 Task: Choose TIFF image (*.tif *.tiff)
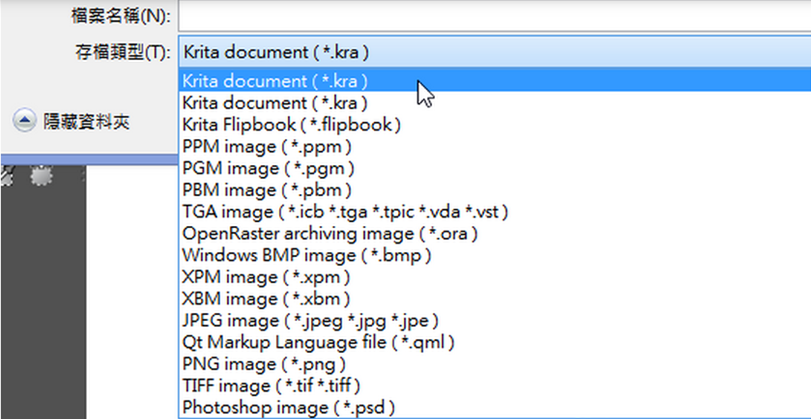pyautogui.click(x=494, y=386)
